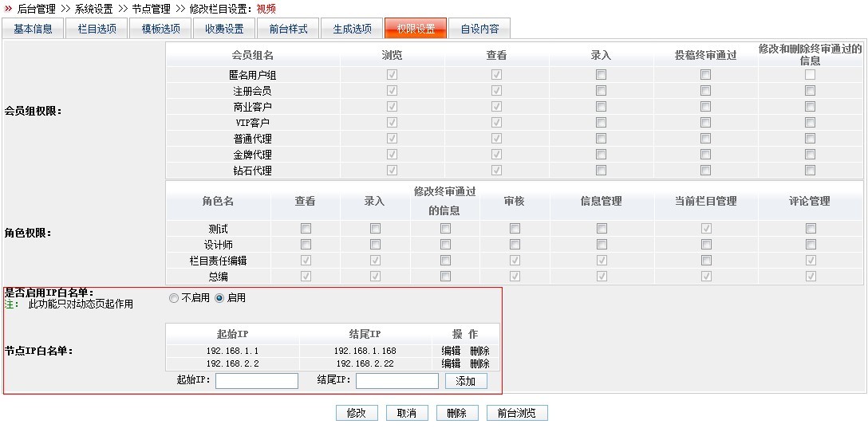Tick 录入 checkbox for VIP客户
Viewport: 868px width, 428px height.
pyautogui.click(x=601, y=123)
